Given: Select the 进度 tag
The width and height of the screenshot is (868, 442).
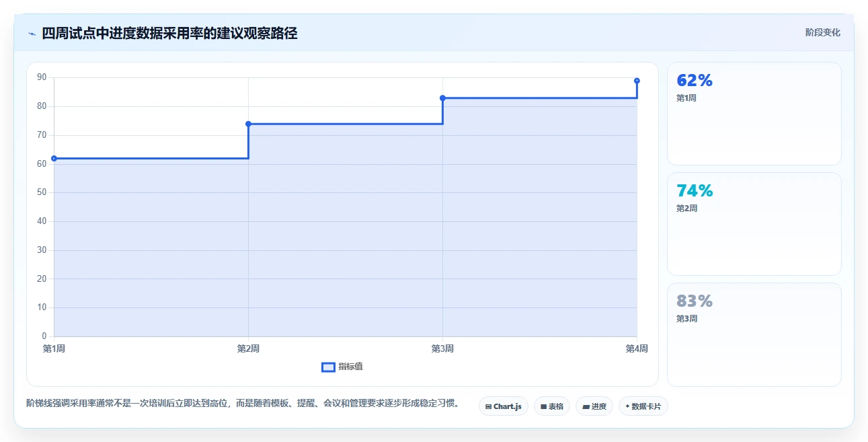Looking at the screenshot, I should 594,406.
